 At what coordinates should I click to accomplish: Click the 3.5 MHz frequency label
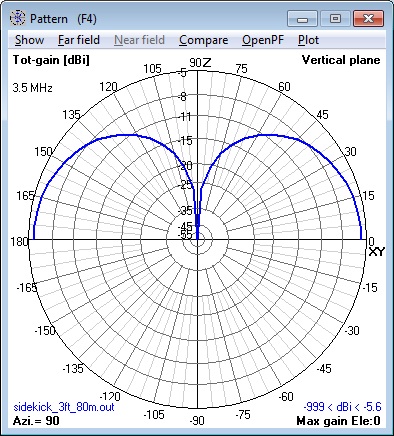[33, 88]
